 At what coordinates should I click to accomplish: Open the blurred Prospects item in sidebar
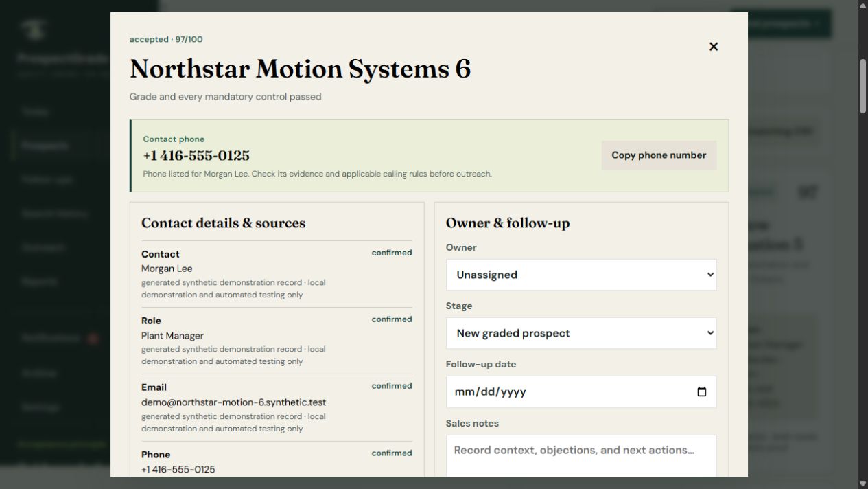tap(45, 146)
